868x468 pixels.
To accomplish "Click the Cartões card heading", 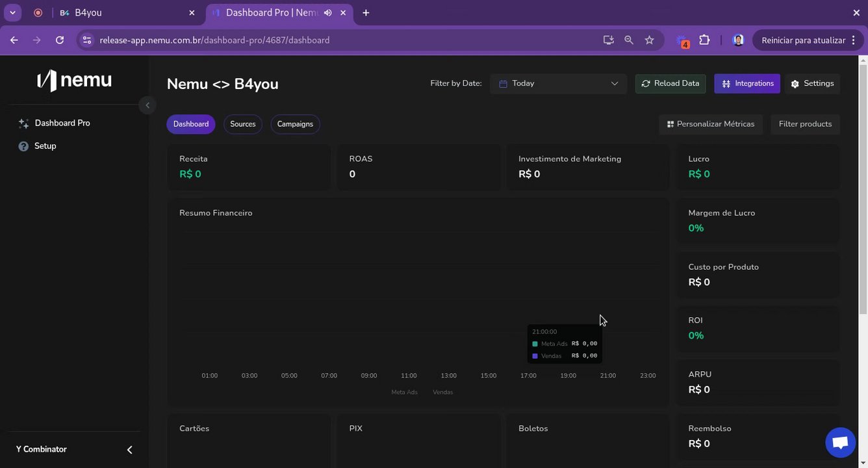I will tap(194, 429).
